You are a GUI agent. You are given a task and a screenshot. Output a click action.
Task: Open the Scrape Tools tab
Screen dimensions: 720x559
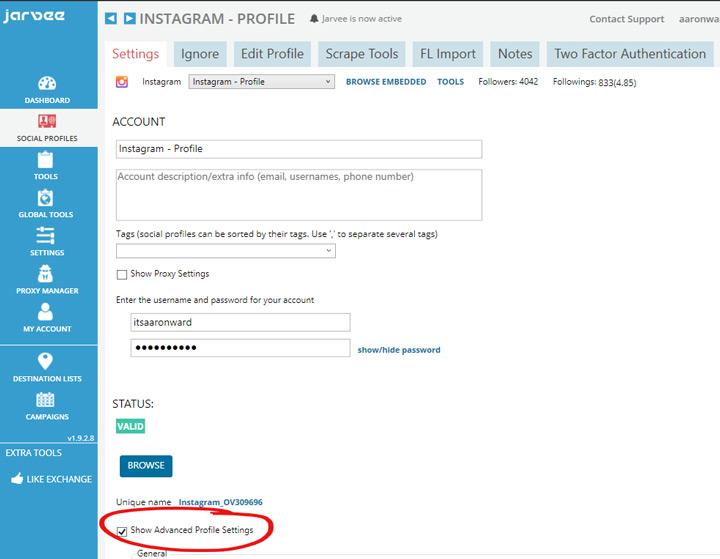point(362,54)
